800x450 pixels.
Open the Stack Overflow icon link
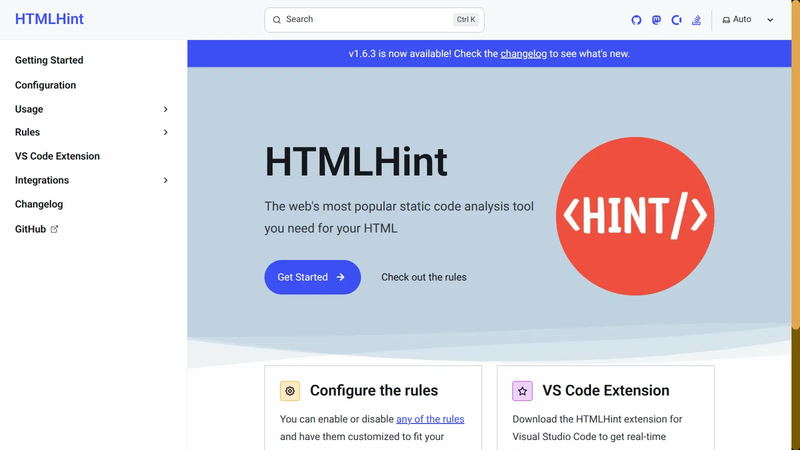point(696,20)
